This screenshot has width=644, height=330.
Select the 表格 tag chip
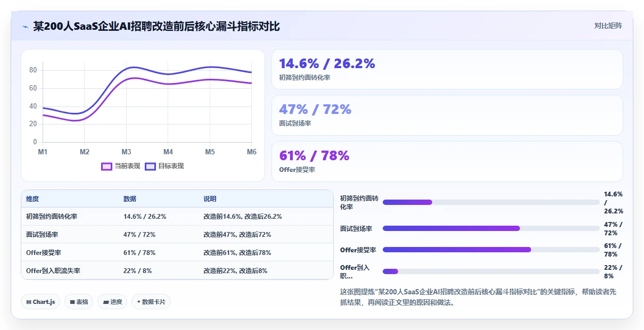coord(79,302)
